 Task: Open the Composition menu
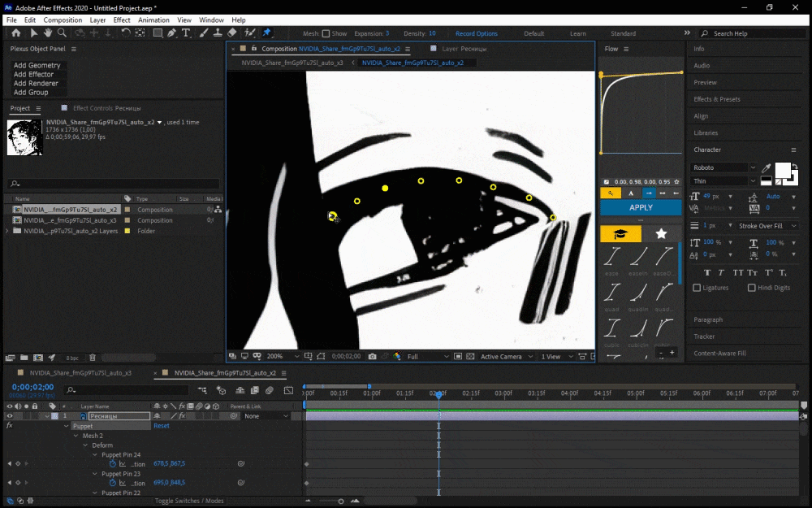pyautogui.click(x=63, y=20)
